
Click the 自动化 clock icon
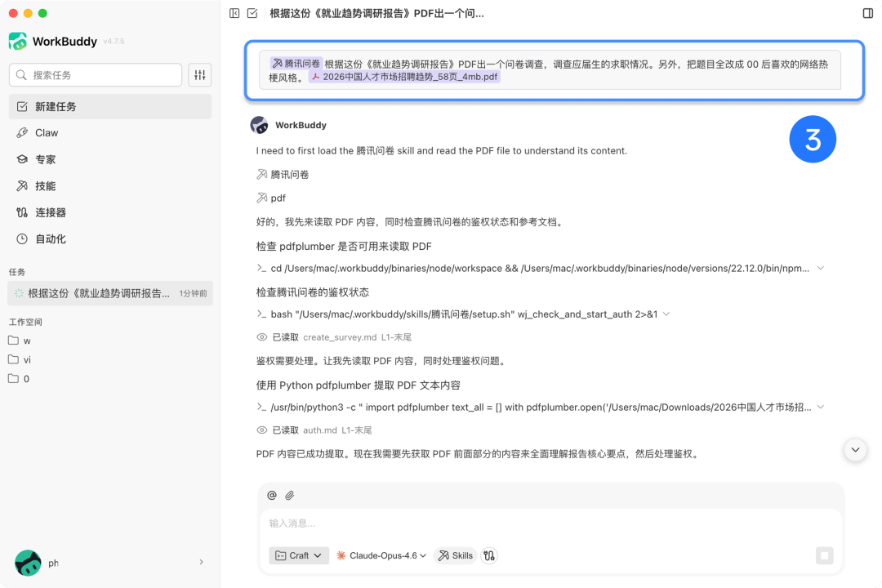click(22, 238)
